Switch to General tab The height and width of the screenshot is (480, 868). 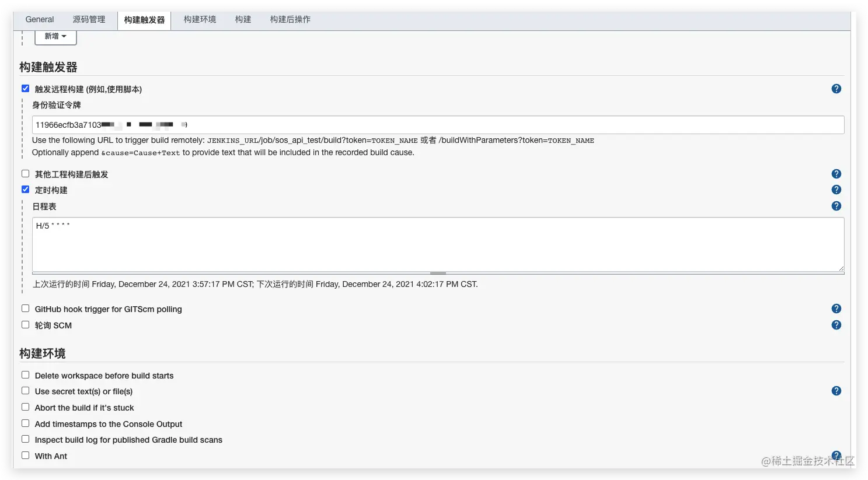coord(40,19)
